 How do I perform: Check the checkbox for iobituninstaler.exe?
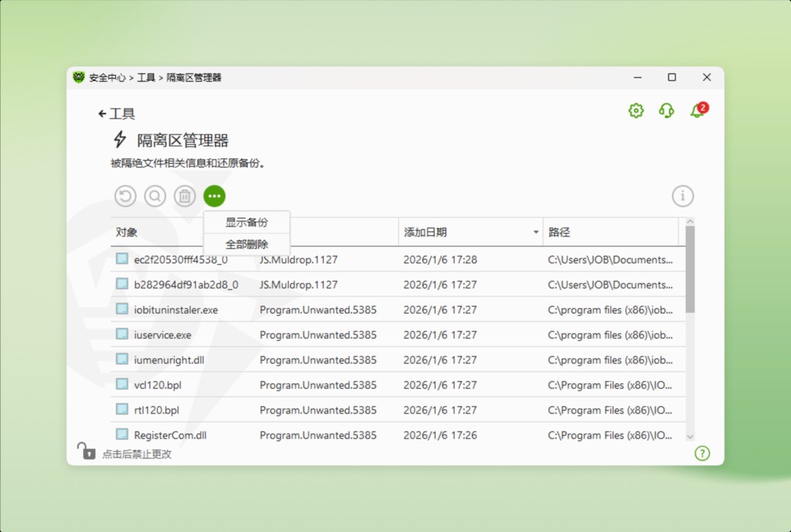122,309
